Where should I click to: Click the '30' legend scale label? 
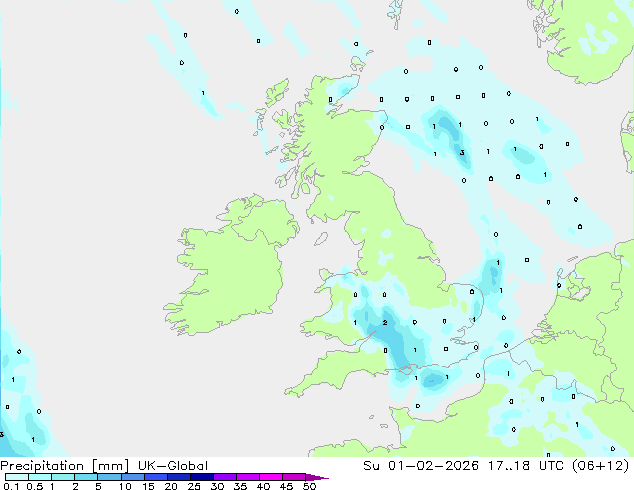tap(217, 486)
